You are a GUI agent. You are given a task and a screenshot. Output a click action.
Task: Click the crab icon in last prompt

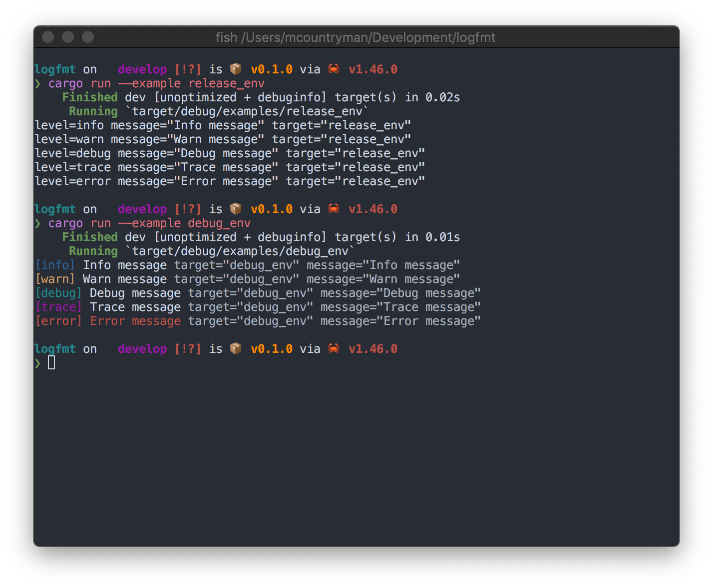[x=334, y=348]
